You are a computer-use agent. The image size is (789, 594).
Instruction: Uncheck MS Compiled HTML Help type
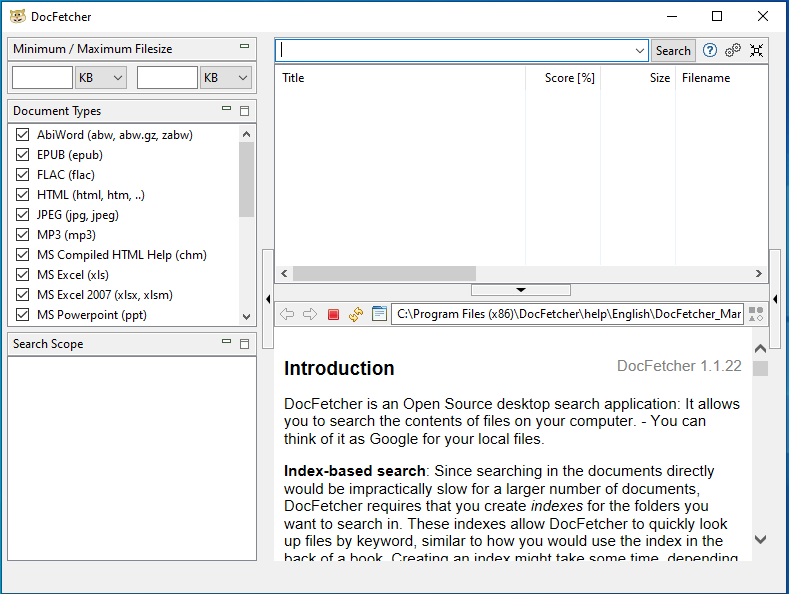click(x=22, y=255)
